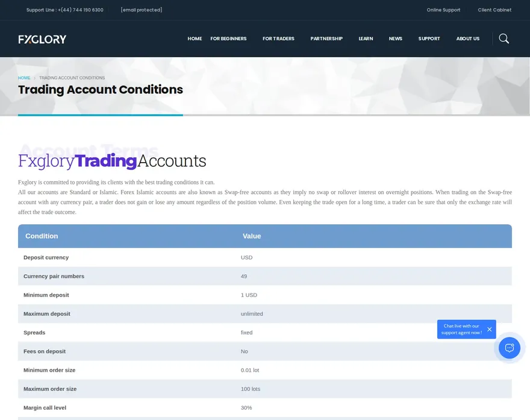
Task: Open the Client Cabinet link
Action: click(494, 10)
